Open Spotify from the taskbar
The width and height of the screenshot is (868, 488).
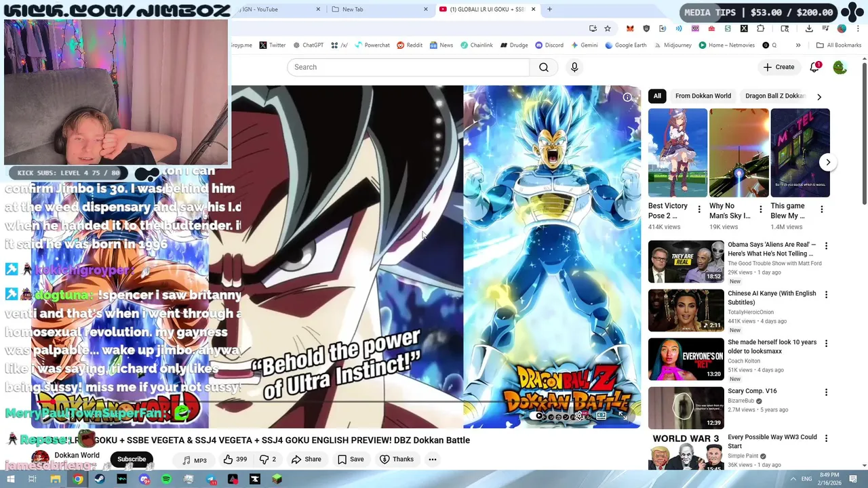(x=166, y=479)
